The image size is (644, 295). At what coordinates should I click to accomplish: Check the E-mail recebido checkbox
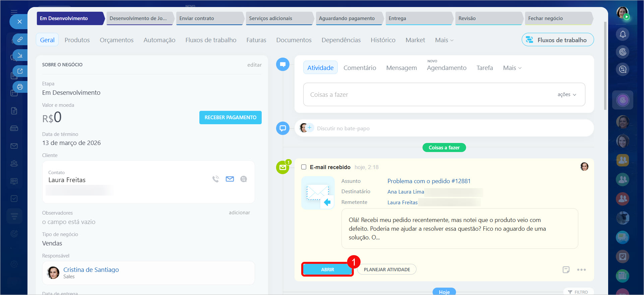[x=304, y=167]
